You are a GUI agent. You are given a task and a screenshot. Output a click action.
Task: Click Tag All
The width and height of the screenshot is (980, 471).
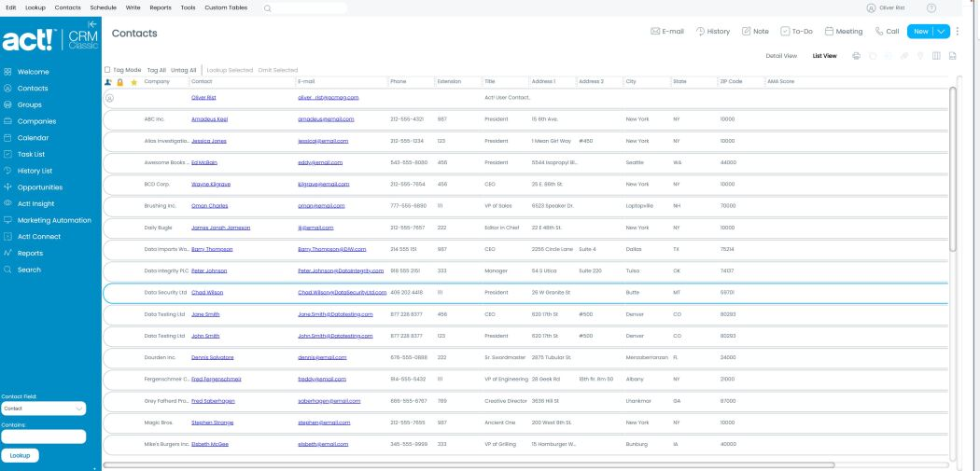coord(156,70)
